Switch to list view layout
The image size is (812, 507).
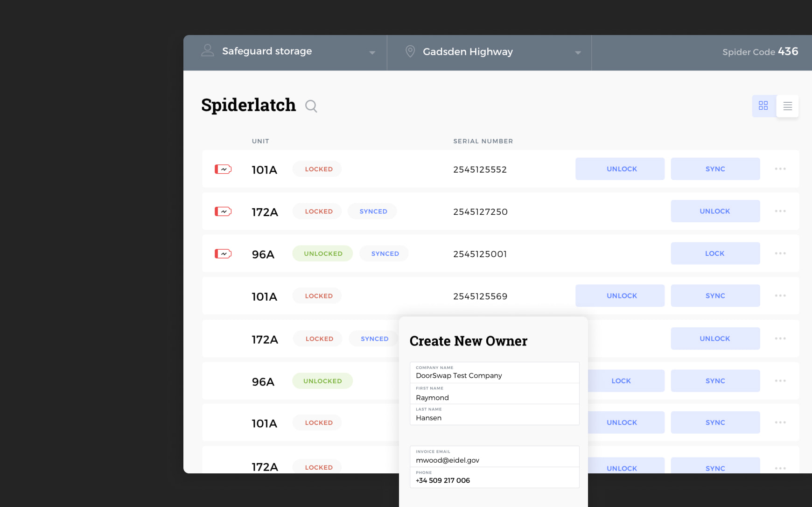(x=787, y=106)
